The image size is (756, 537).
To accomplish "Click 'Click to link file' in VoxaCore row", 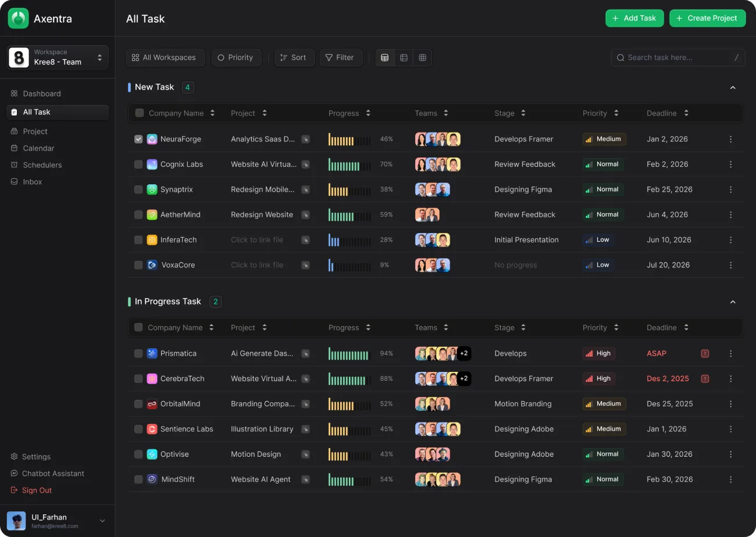I will (x=257, y=265).
